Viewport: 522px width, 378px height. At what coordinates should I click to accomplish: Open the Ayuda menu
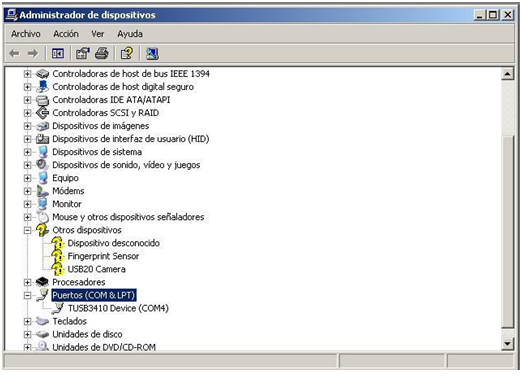(x=130, y=34)
